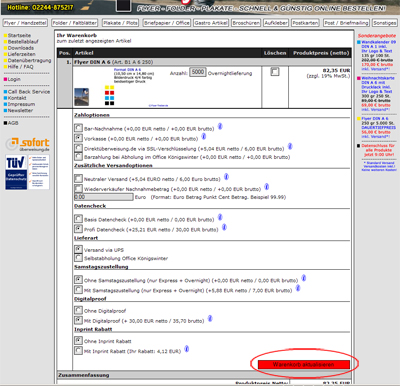Image resolution: width=400 pixels, height=386 pixels.
Task: Select Ohne Inprint Rabatt
Action: (78, 340)
